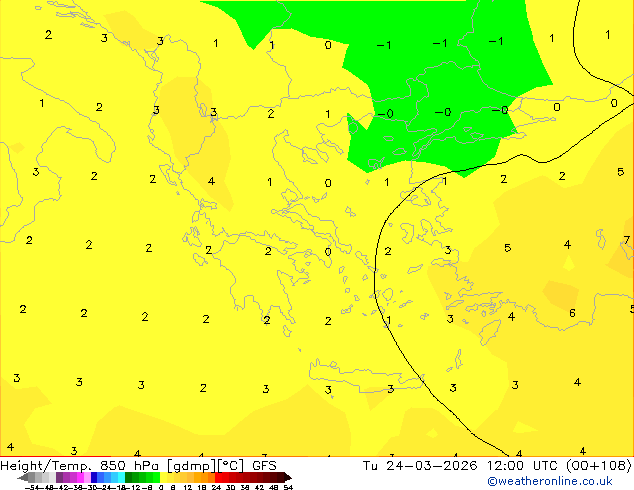Click the '-54' legend scale label
This screenshot has width=634, height=490.
[32, 488]
